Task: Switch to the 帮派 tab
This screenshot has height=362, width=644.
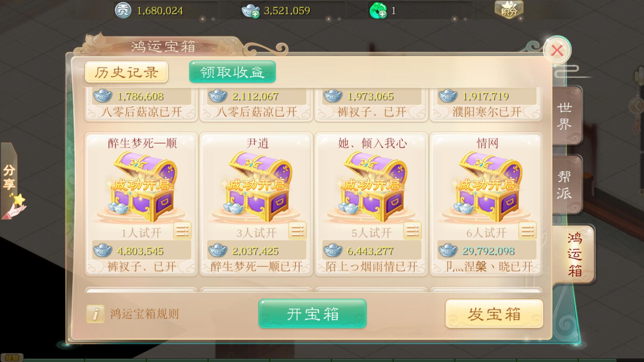Action: (566, 185)
